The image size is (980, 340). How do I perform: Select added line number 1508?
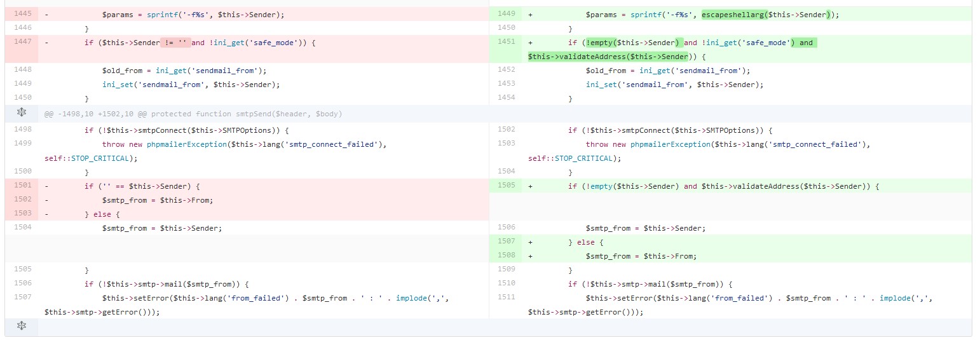coord(506,255)
